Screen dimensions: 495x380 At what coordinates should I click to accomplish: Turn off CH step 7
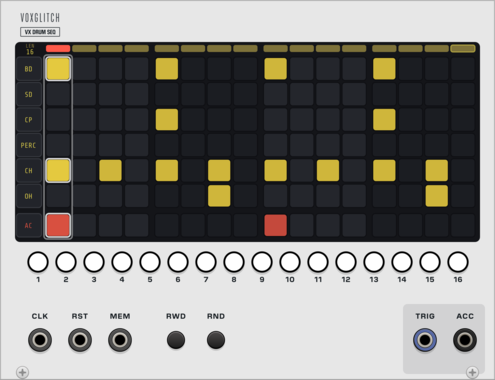(x=219, y=171)
